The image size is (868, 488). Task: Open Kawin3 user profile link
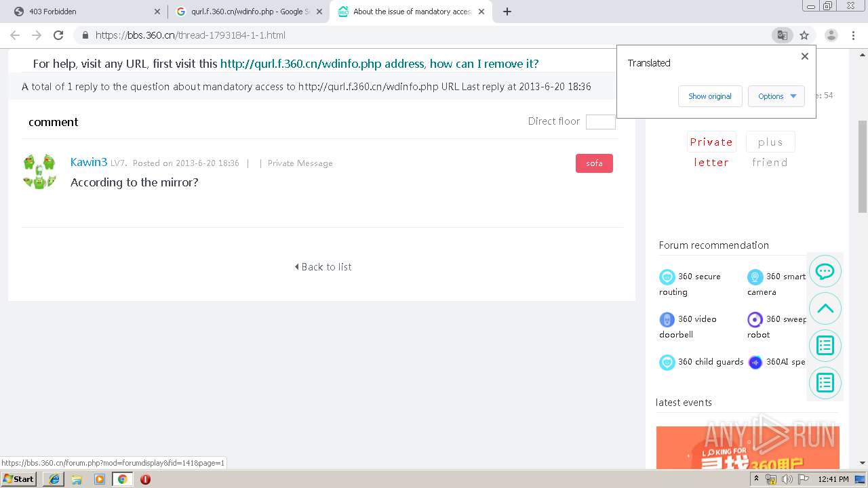pos(89,162)
